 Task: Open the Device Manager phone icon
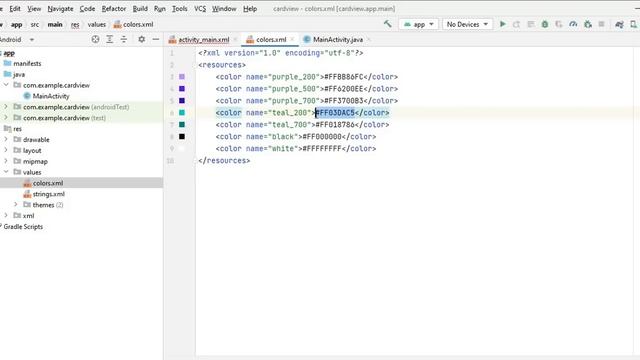click(633, 24)
